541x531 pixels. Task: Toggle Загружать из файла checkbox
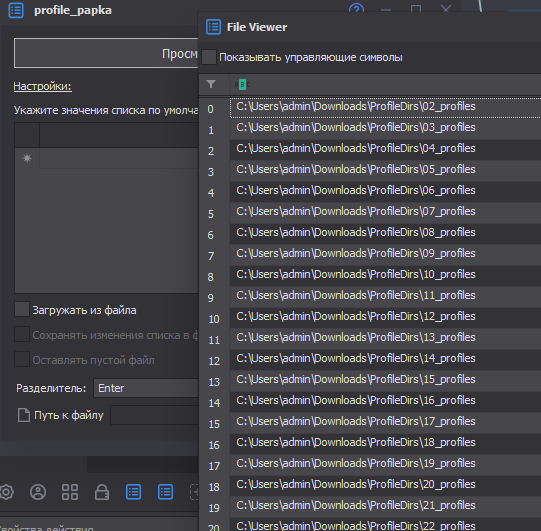(x=22, y=309)
